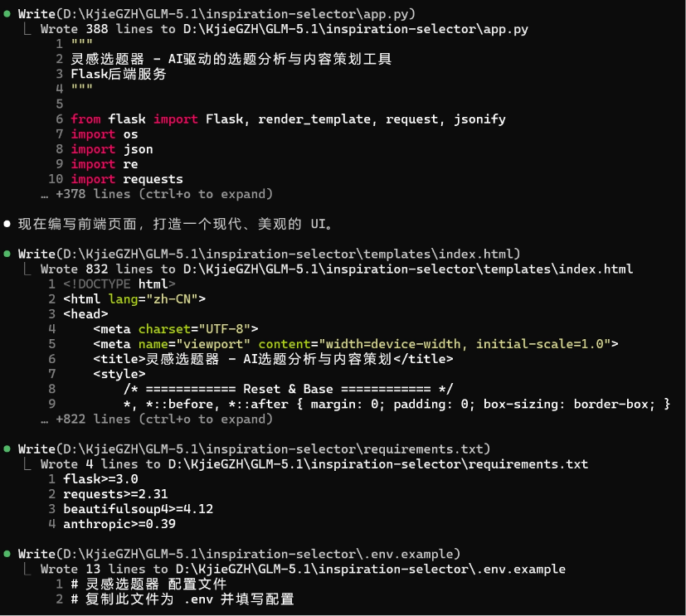Image resolution: width=686 pixels, height=616 pixels.
Task: Click the requirements.txt path in Wrote 4 lines
Action: point(378,463)
